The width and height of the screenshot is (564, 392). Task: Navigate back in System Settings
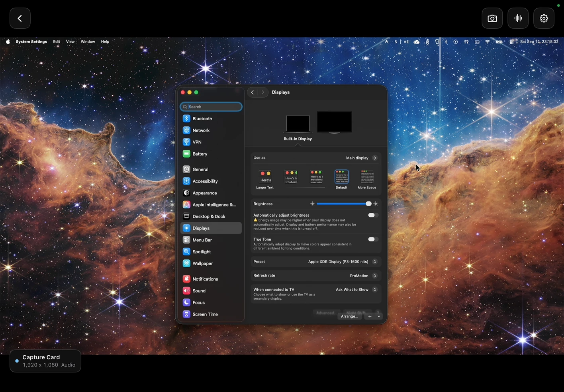(253, 92)
